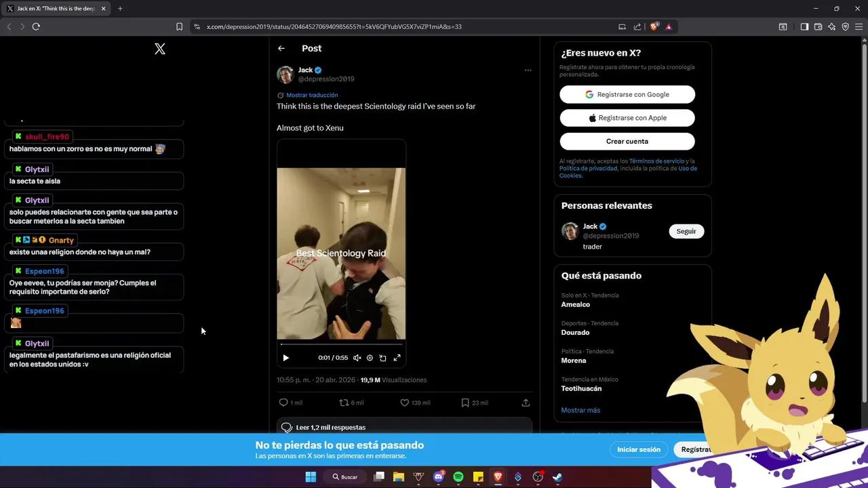Open Discord from the taskbar
Image resolution: width=868 pixels, height=488 pixels.
[x=439, y=476]
